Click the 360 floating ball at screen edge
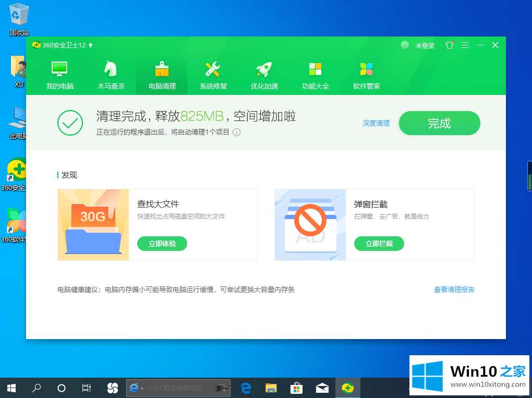 pos(529,176)
